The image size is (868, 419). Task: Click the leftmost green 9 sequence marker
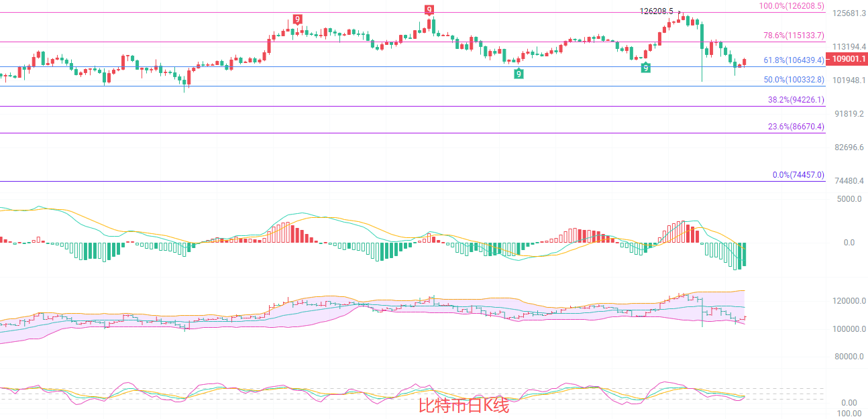tap(519, 74)
